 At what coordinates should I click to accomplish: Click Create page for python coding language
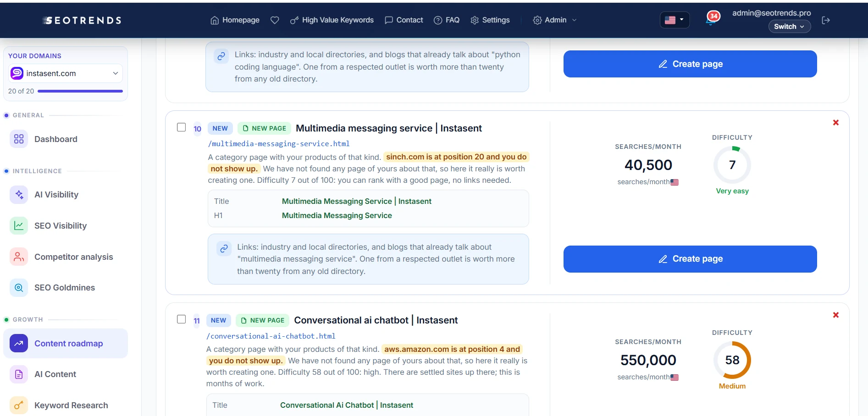[x=690, y=64]
